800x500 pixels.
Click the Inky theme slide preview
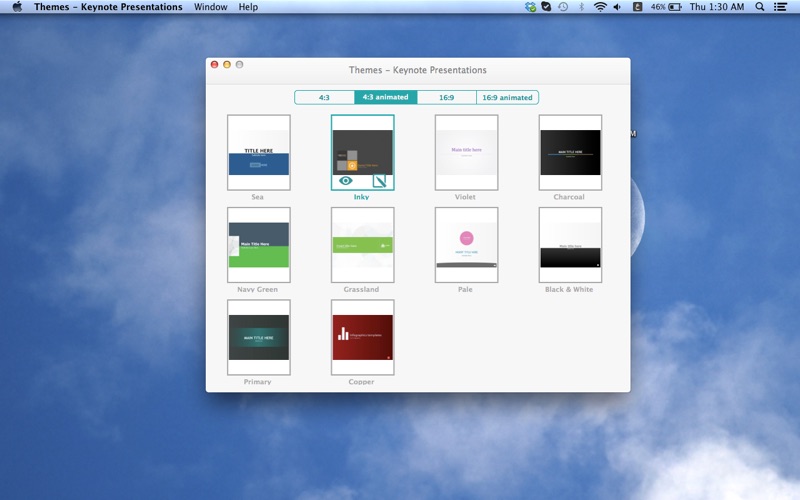click(363, 152)
